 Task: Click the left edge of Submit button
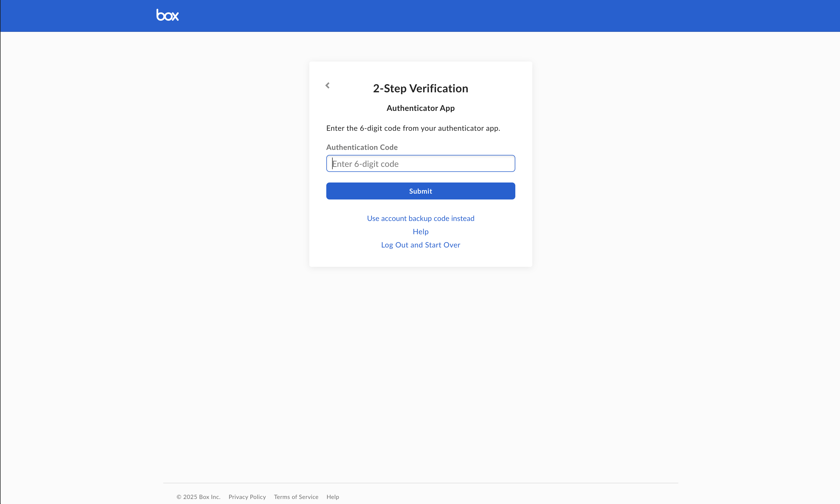coord(333,191)
